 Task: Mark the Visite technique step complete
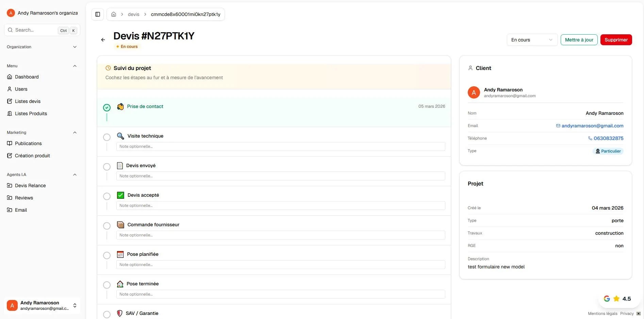pyautogui.click(x=107, y=137)
